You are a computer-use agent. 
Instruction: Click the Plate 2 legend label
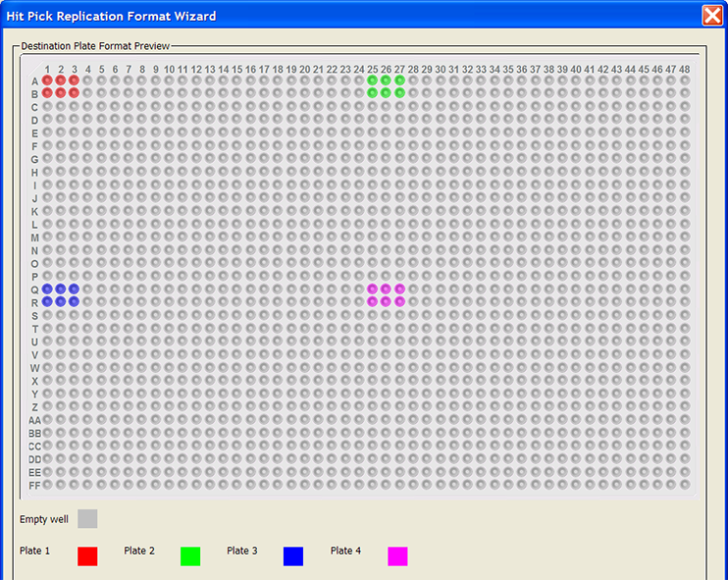[139, 551]
